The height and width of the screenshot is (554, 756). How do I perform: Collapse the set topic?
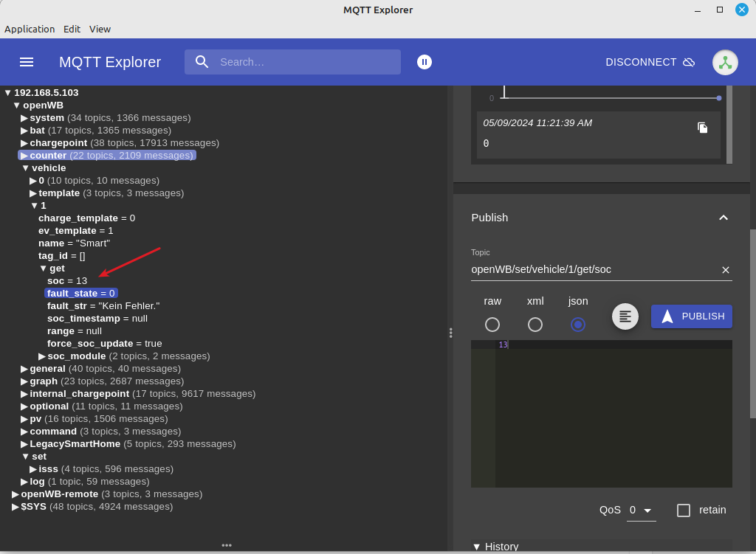26,456
